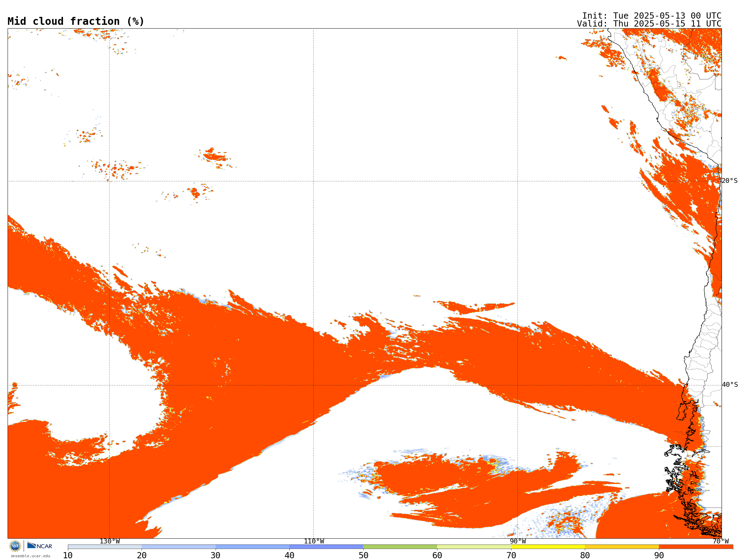Click the colorbar tick label 60

[437, 556]
